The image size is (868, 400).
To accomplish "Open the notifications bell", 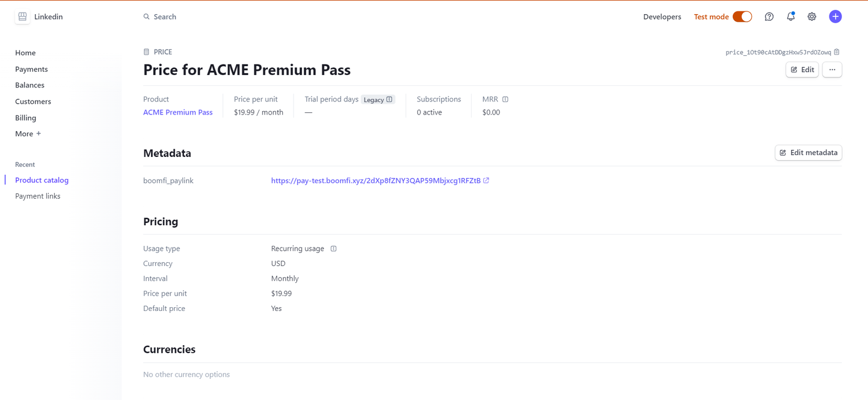I will (790, 17).
